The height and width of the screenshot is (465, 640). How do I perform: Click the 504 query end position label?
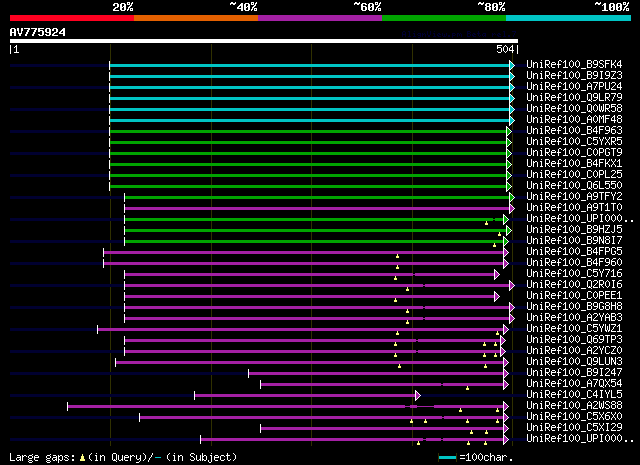pos(504,49)
